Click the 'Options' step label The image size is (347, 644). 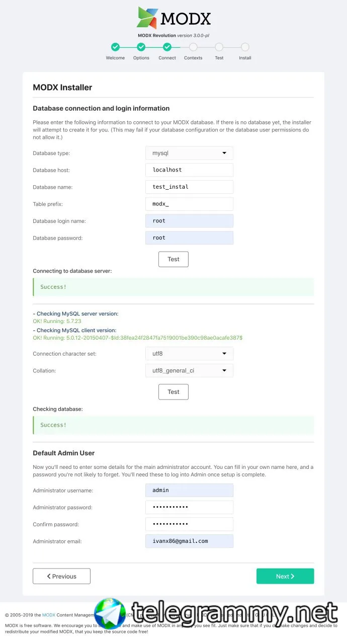(141, 58)
